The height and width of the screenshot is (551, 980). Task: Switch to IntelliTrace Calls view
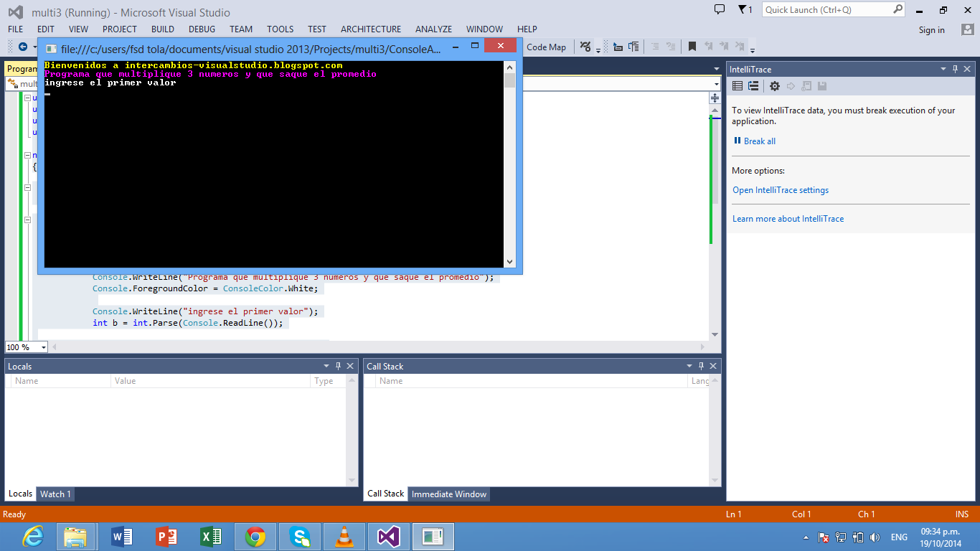753,86
